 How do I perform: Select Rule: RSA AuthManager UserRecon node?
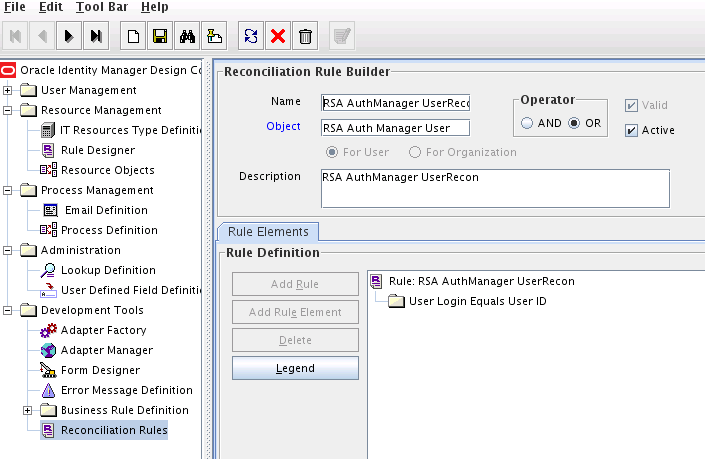(482, 281)
